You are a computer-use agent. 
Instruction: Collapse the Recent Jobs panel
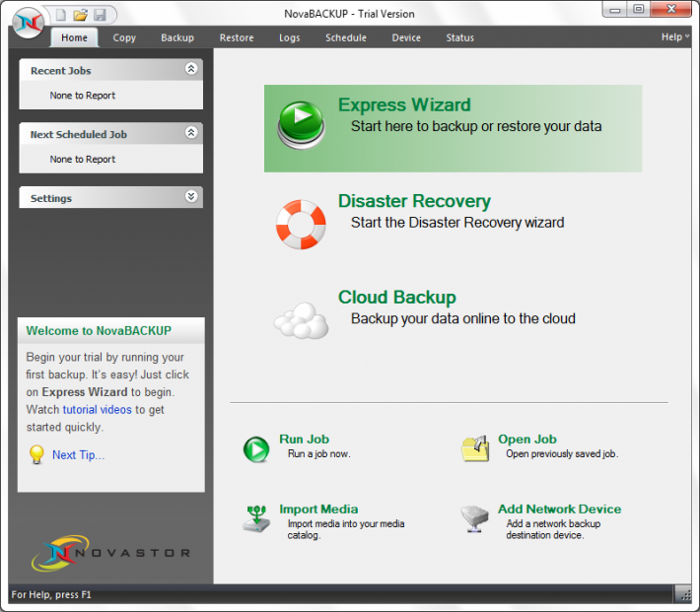tap(191, 69)
